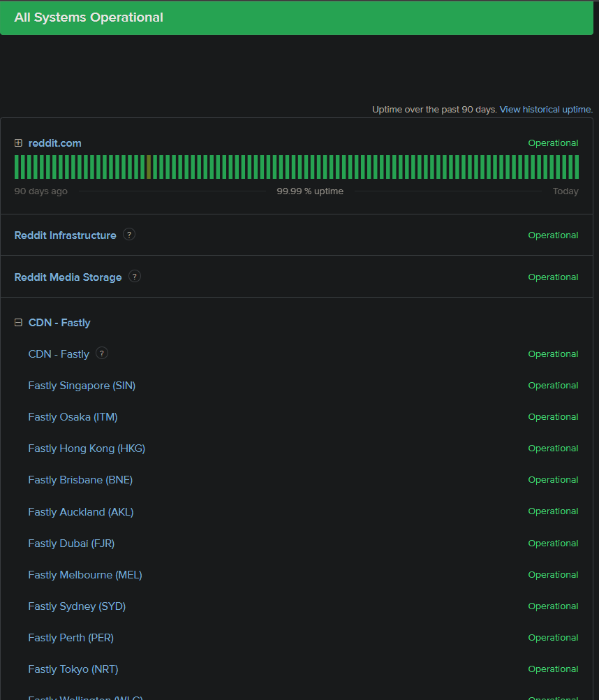
Task: Click the CDN - Fastly group heading
Action: tap(59, 323)
